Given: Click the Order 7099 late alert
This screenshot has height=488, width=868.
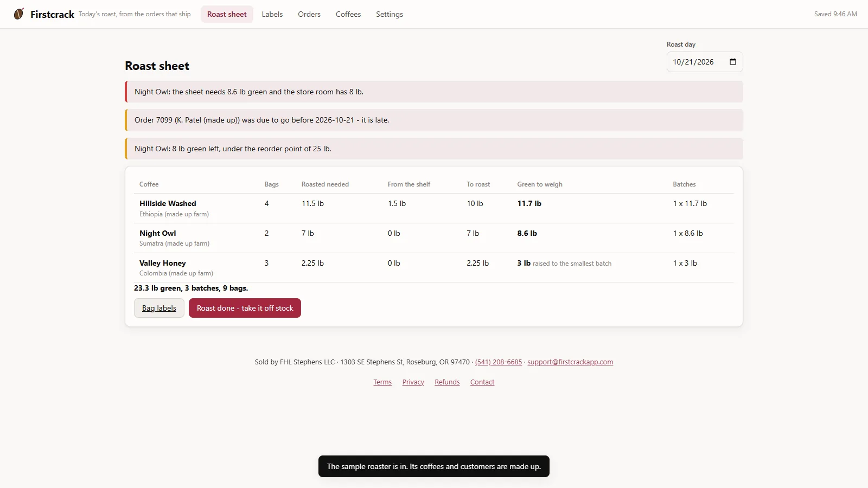Looking at the screenshot, I should coord(434,120).
